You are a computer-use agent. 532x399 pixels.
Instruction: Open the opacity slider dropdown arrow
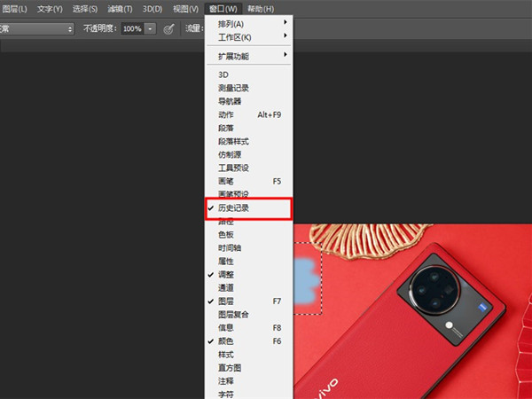tap(150, 28)
